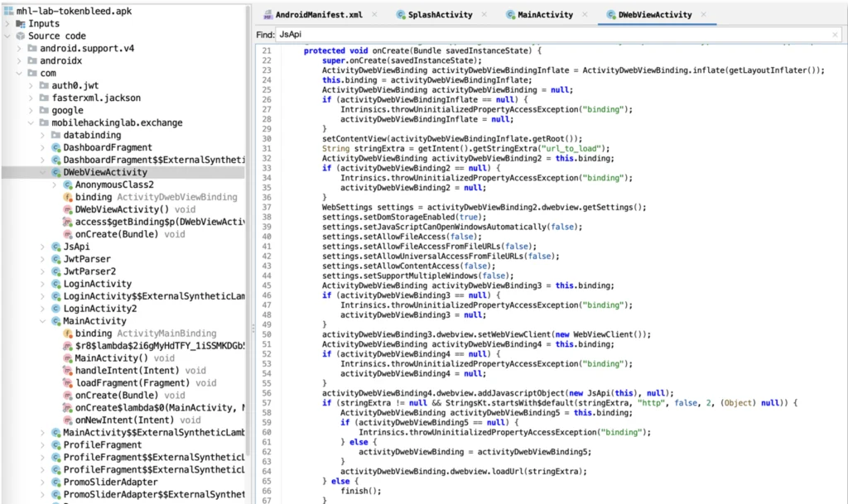Close the Find bar with its X button
The image size is (848, 504).
[835, 35]
